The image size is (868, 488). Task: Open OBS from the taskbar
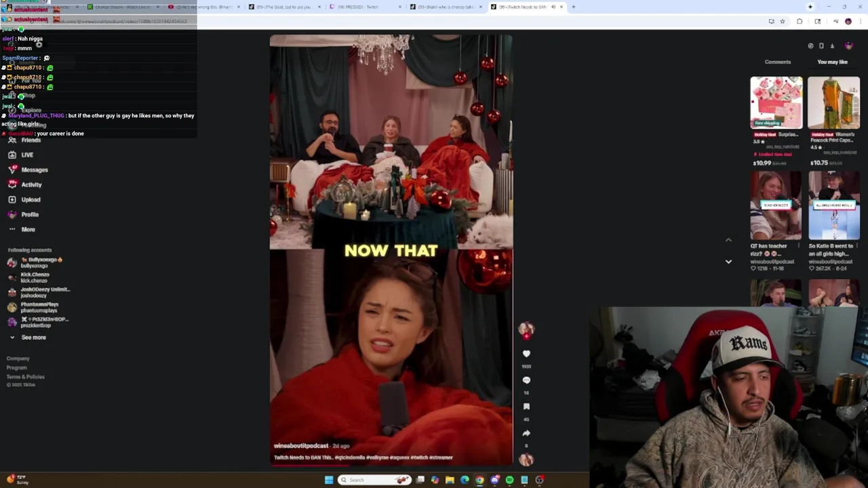540,480
